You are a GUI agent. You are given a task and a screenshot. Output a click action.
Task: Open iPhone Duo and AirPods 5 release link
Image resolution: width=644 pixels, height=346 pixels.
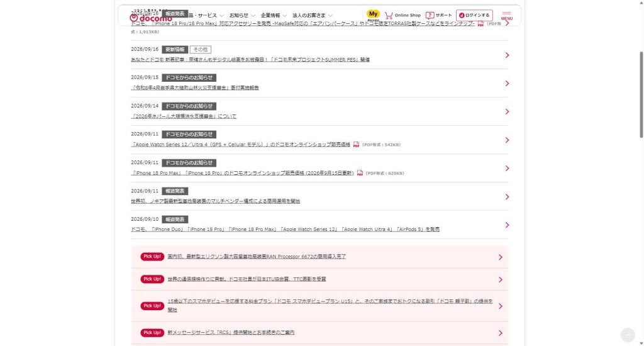[x=285, y=230]
